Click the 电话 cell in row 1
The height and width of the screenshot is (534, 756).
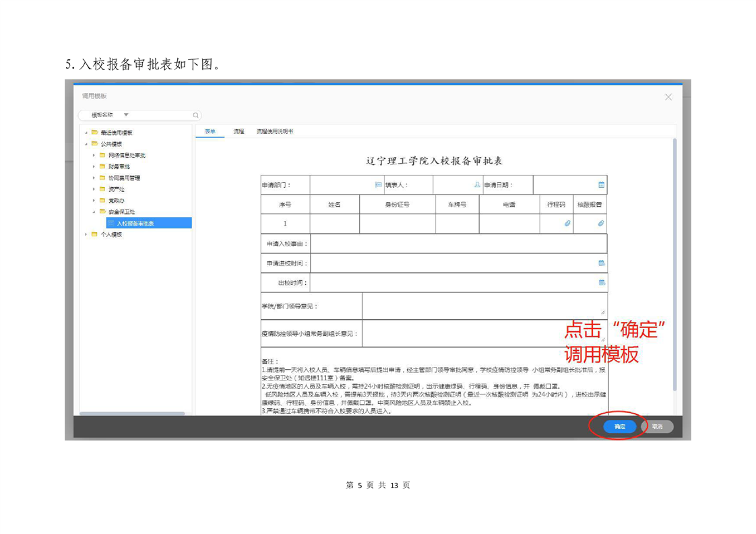pyautogui.click(x=509, y=224)
